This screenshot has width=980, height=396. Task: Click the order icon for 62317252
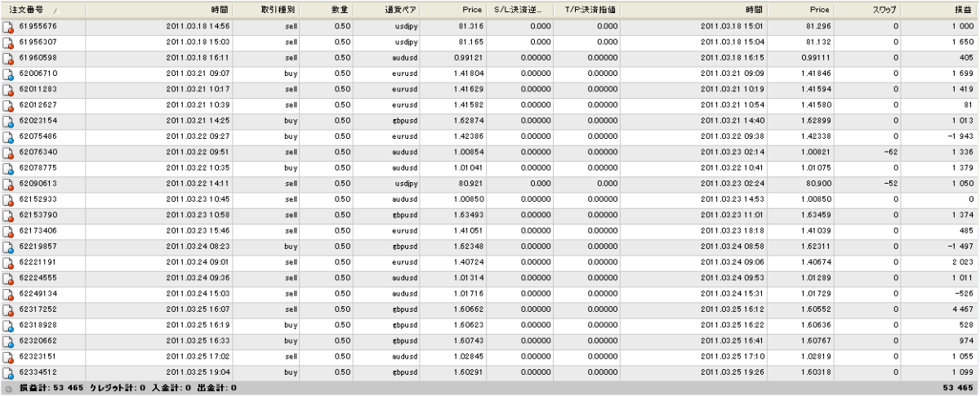click(x=9, y=309)
